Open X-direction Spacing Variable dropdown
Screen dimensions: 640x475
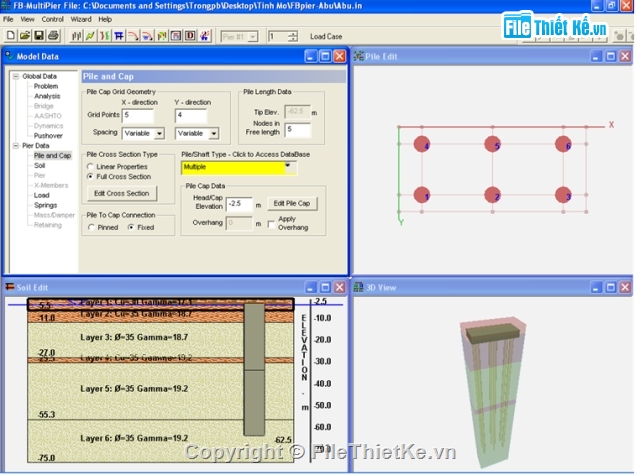pyautogui.click(x=160, y=133)
